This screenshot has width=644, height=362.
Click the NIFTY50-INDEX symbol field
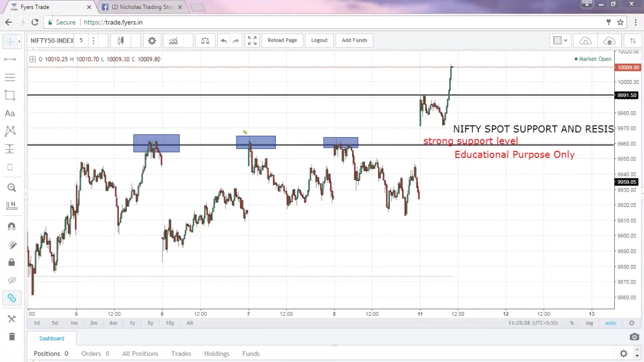(x=52, y=41)
